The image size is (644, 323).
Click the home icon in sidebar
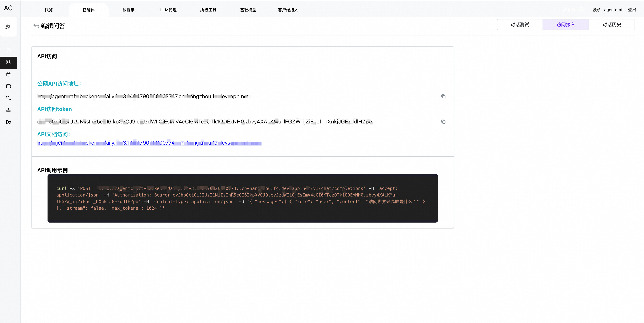[x=8, y=50]
